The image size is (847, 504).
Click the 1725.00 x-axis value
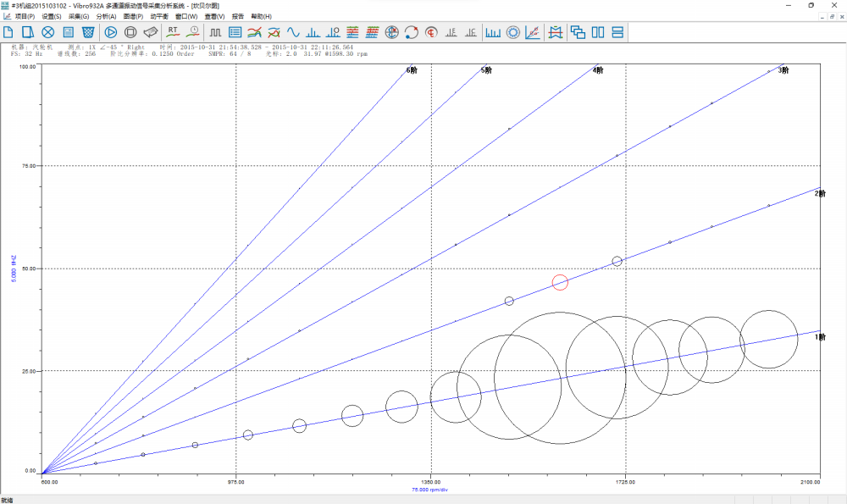click(x=626, y=482)
